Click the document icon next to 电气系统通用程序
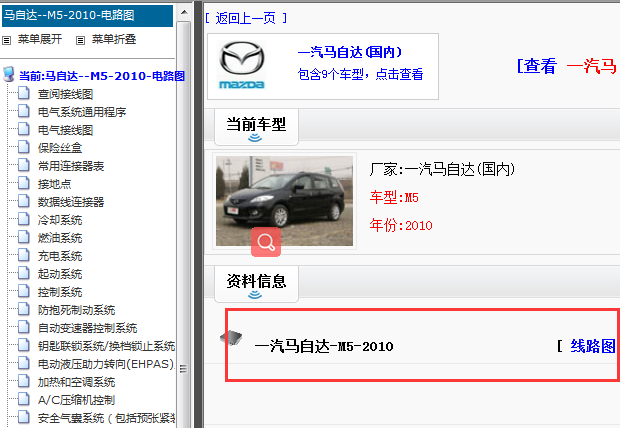 [x=24, y=111]
